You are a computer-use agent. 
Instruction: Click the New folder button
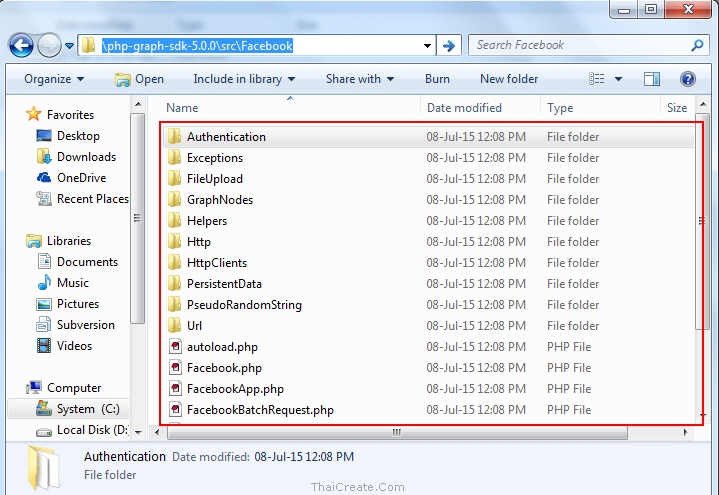pyautogui.click(x=509, y=79)
